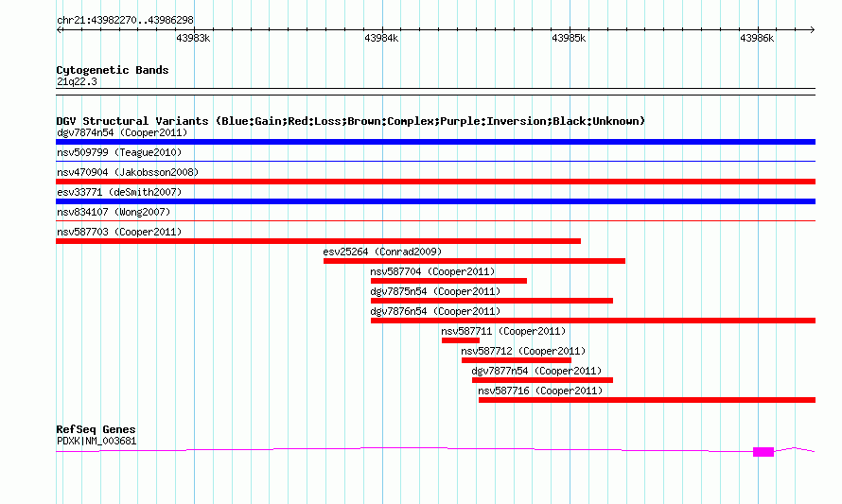Select the short red bar under nsv587711
Screen dimensions: 842x504
click(x=461, y=340)
